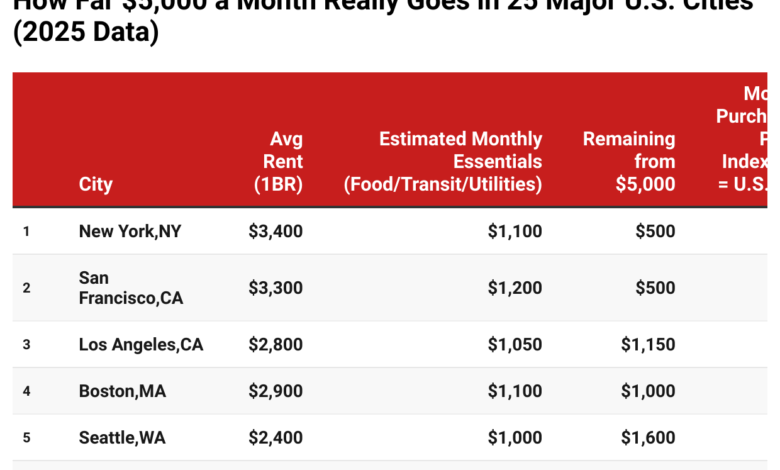The height and width of the screenshot is (470, 780).
Task: Click the chart title text at top
Action: pyautogui.click(x=380, y=22)
